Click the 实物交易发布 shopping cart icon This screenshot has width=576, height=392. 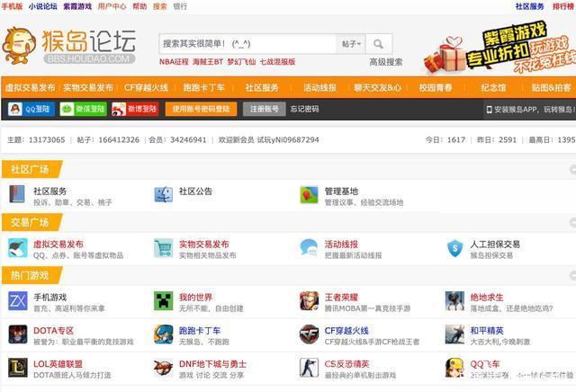(x=164, y=248)
